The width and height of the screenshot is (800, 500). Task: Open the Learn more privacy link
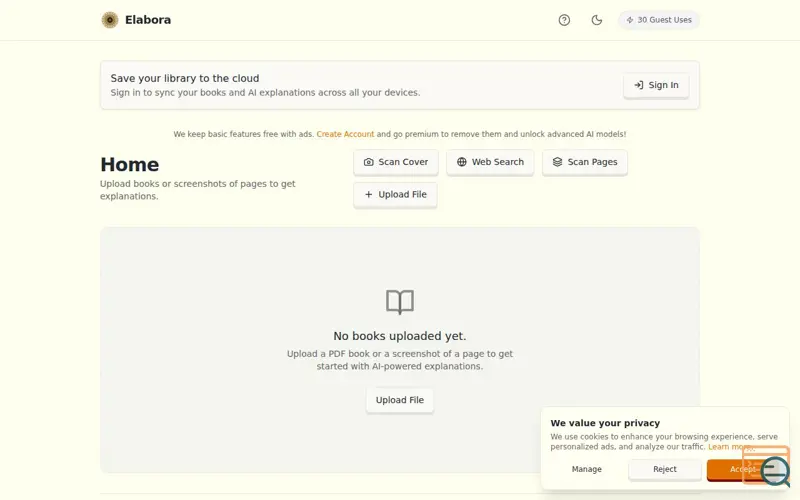pyautogui.click(x=728, y=447)
